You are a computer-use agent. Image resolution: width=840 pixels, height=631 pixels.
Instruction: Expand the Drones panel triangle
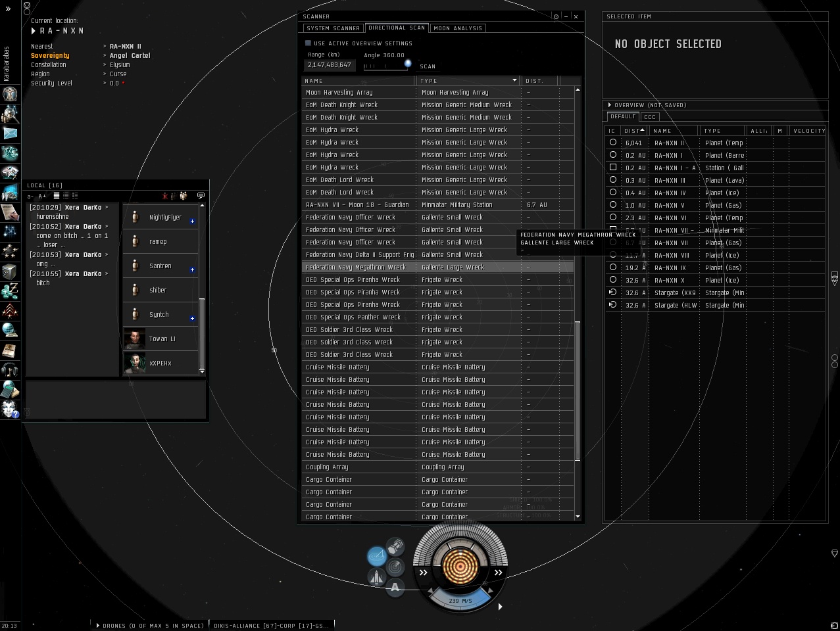tap(98, 626)
